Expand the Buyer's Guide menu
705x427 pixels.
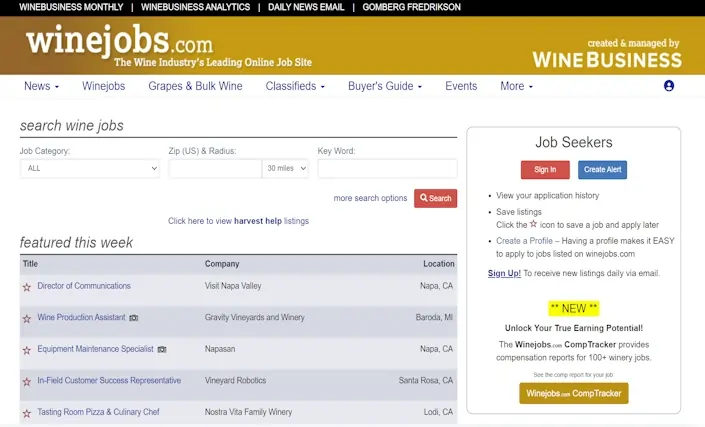[385, 86]
